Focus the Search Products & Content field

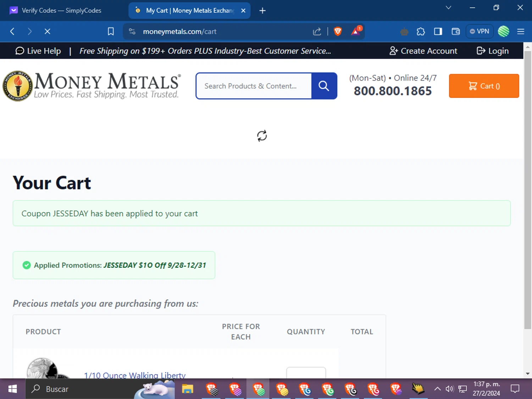pos(254,86)
